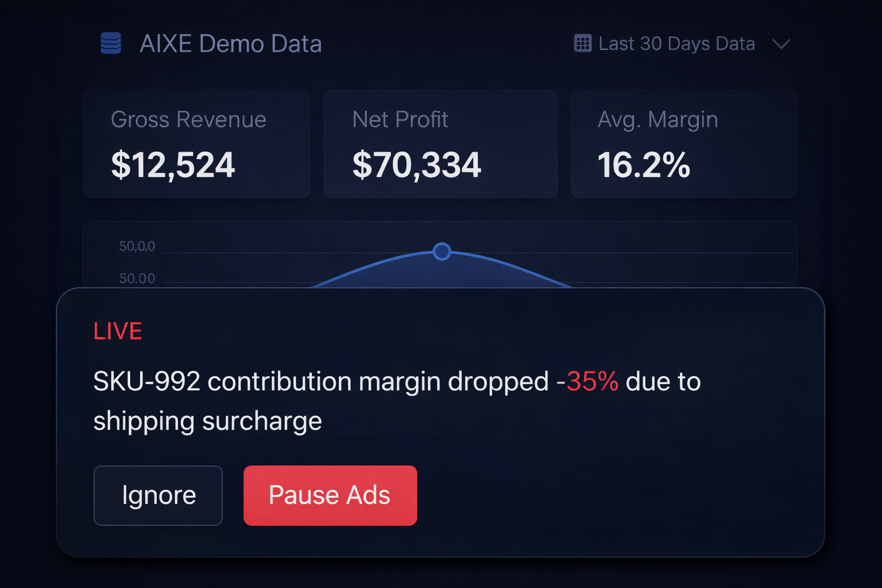Screen dimensions: 882x588
Task: Click the blue database stack icon
Action: tap(111, 43)
